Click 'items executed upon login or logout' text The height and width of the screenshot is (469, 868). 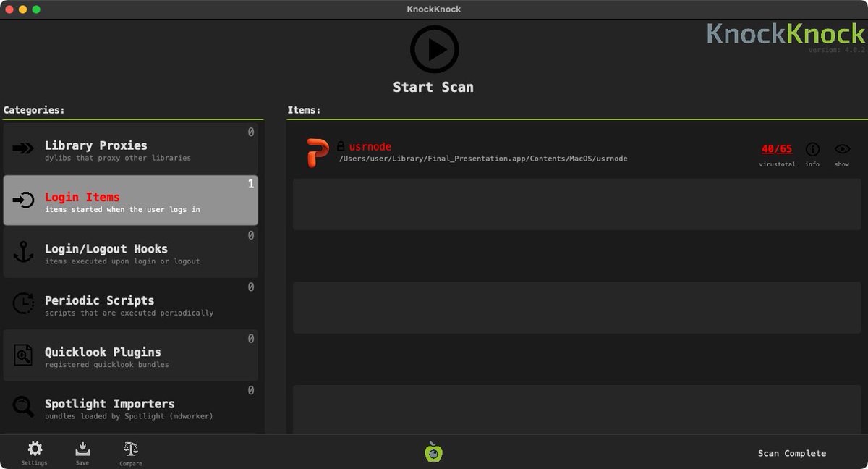[x=122, y=261]
